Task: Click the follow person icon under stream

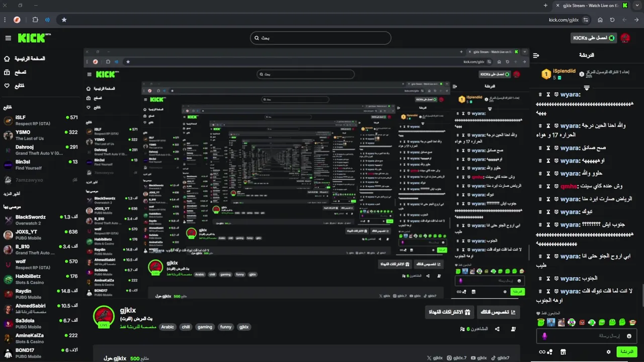Action: pos(513,329)
